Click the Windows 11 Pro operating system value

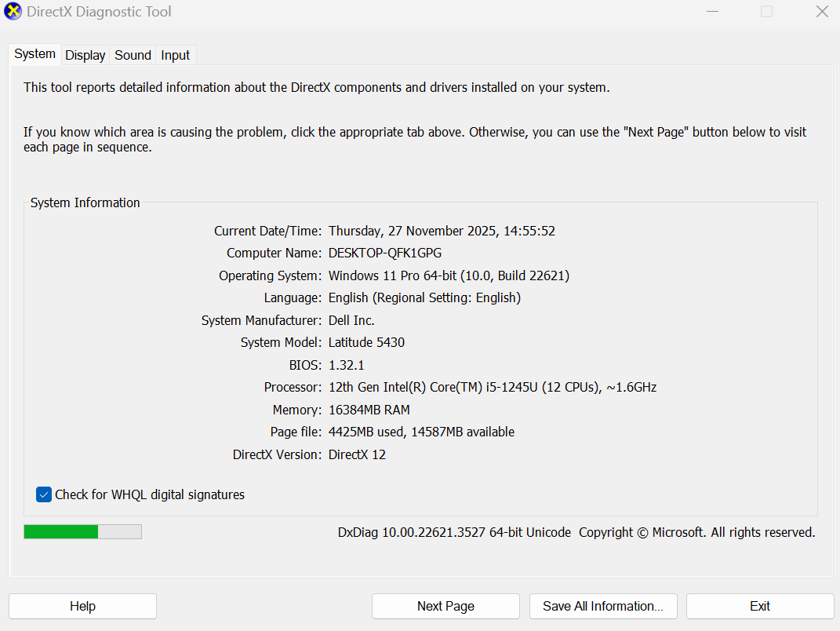(449, 275)
